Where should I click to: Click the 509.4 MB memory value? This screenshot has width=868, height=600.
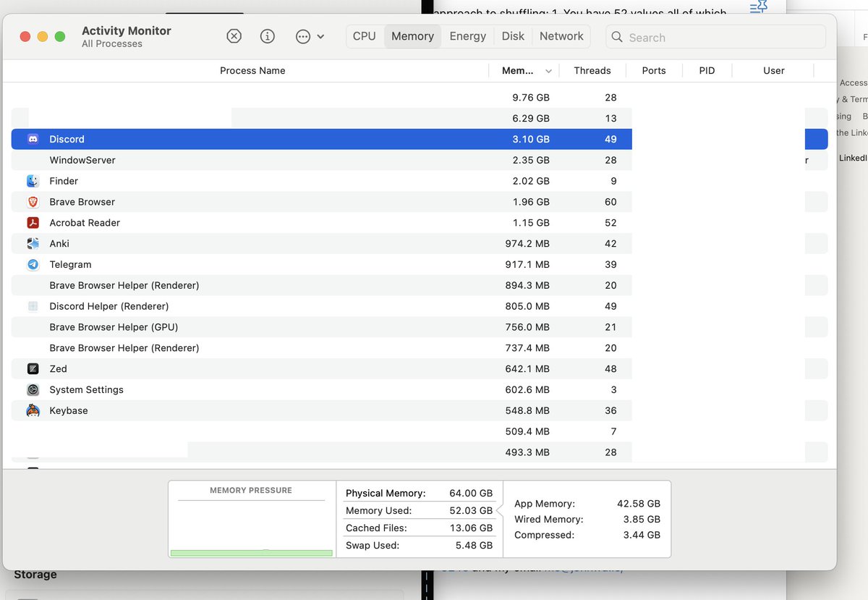tap(527, 431)
